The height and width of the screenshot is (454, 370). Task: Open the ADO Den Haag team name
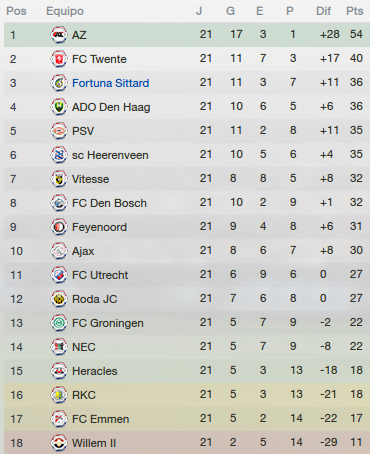point(111,107)
